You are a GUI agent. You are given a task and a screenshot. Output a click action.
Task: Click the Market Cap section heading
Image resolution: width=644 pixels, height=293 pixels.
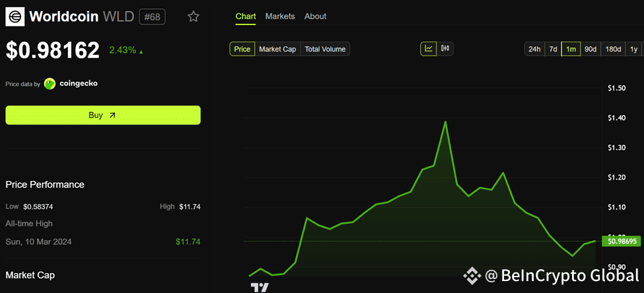30,275
